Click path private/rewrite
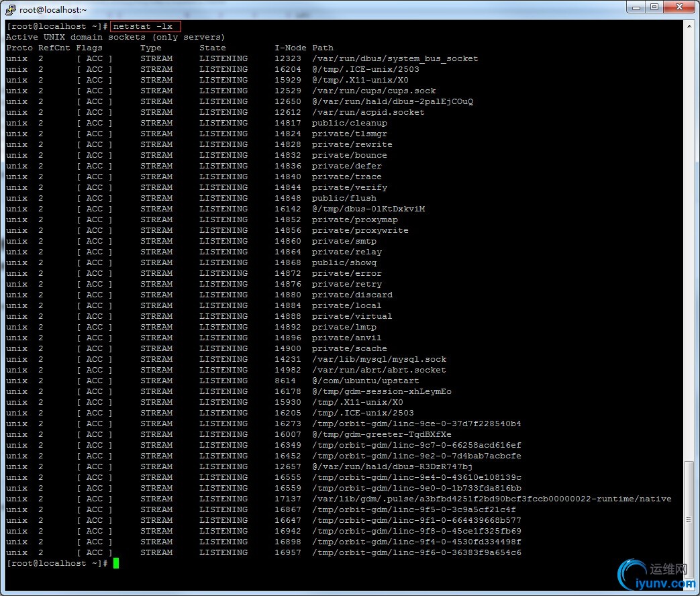700x596 pixels. coord(352,144)
